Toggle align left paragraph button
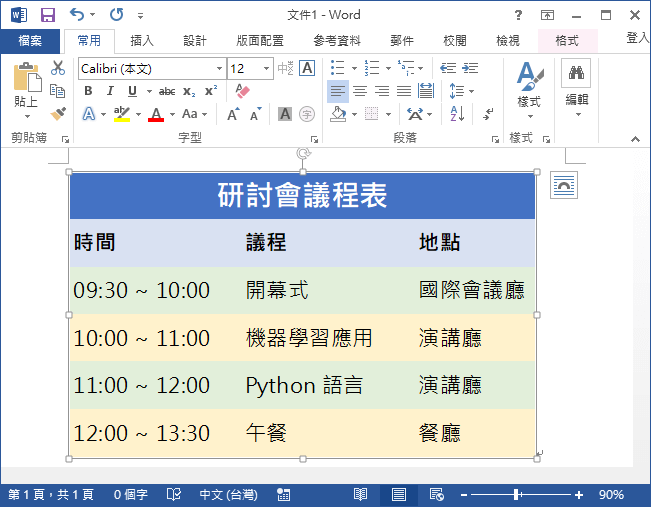 pyautogui.click(x=338, y=91)
